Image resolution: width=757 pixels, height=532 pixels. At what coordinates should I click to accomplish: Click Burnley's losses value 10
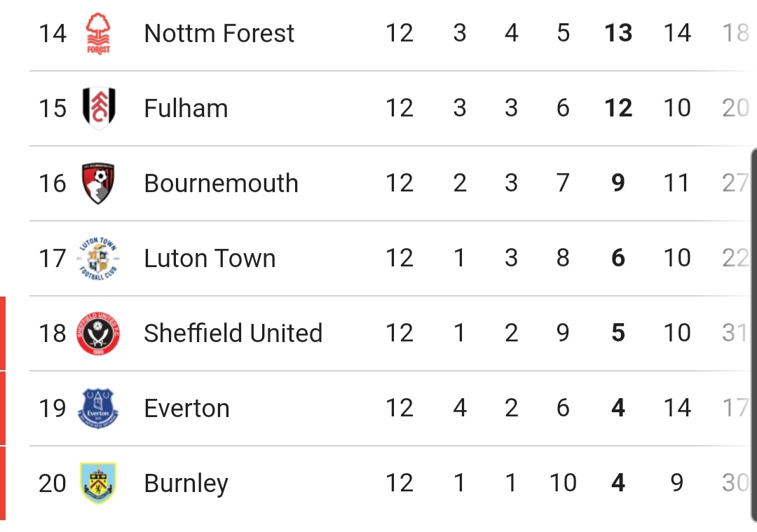coord(563,483)
